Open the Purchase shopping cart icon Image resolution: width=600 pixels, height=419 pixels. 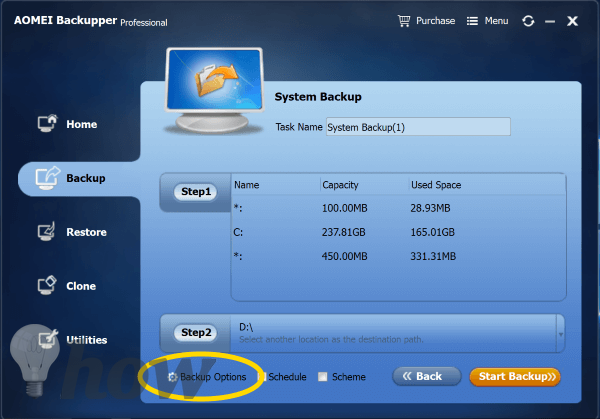(x=404, y=21)
